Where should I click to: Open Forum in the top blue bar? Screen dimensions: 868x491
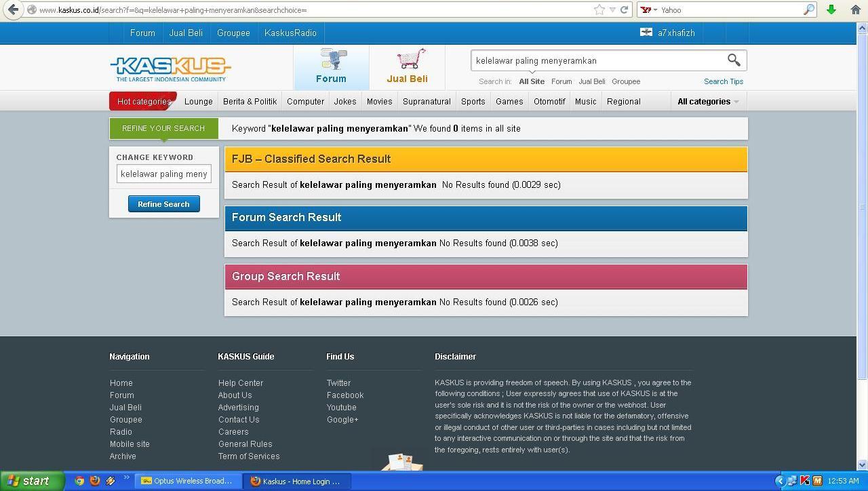[x=142, y=33]
